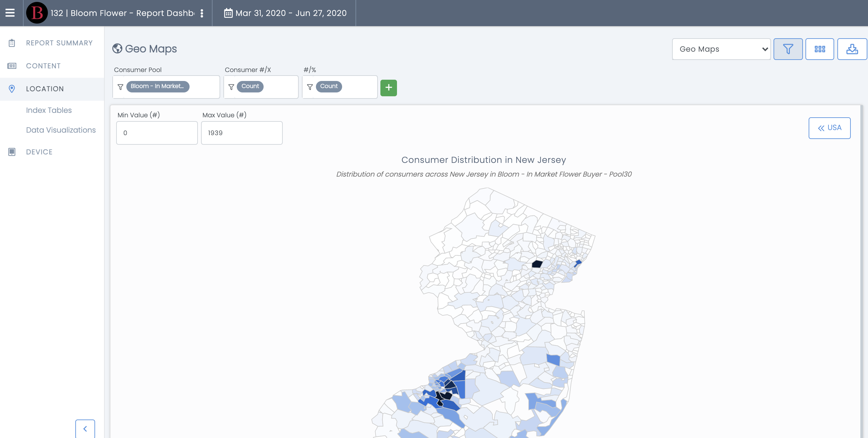Viewport: 868px width, 438px height.
Task: Click the dark navy region in northern New Jersey
Action: [x=537, y=264]
